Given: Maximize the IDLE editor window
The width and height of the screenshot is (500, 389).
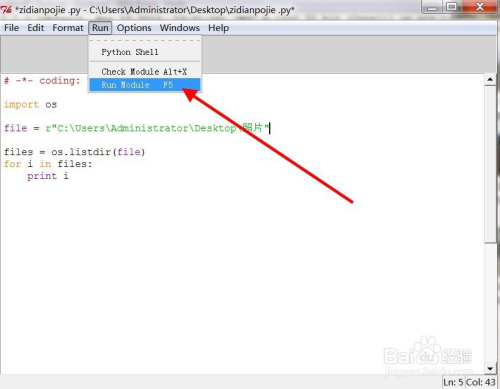Looking at the screenshot, I should point(452,7).
